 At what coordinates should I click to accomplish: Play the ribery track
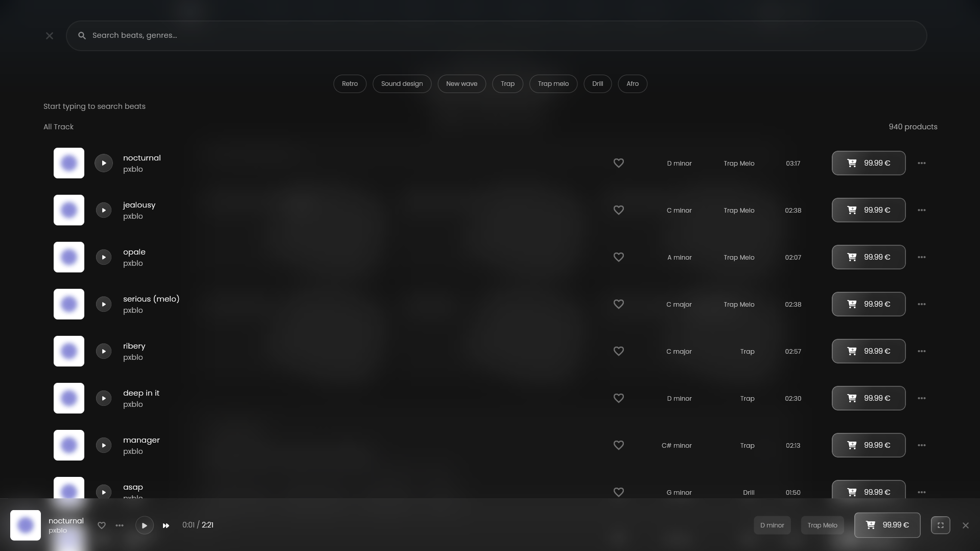[x=104, y=351]
